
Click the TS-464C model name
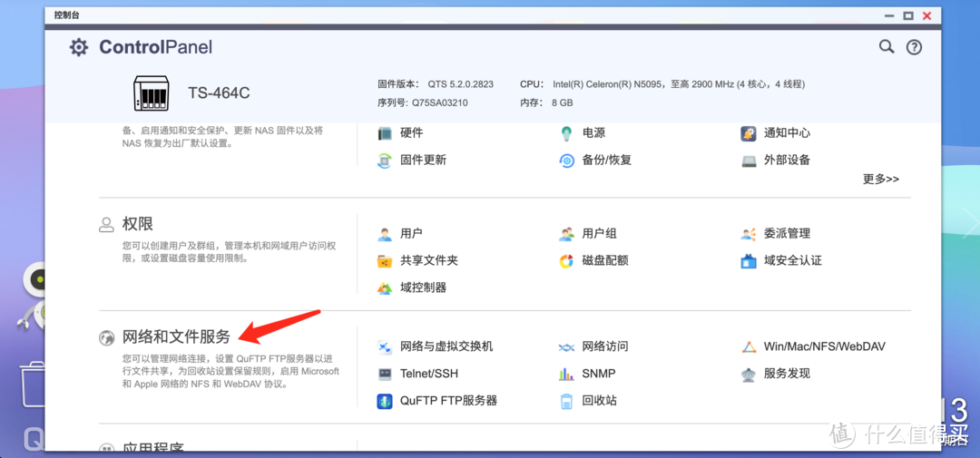click(219, 93)
